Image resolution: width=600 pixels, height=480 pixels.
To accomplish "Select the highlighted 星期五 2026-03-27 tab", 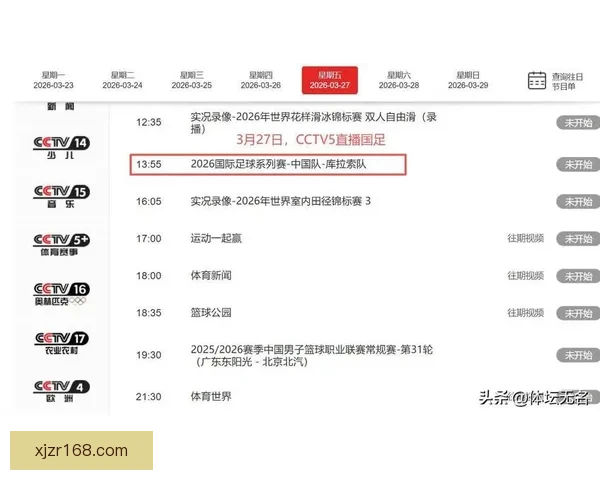I will click(x=330, y=80).
